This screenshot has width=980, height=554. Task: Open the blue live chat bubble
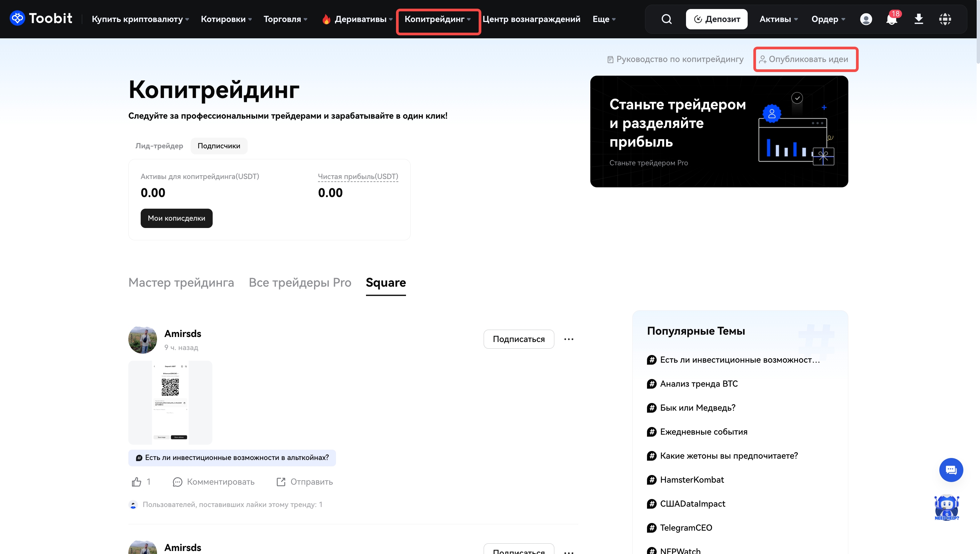pyautogui.click(x=951, y=470)
